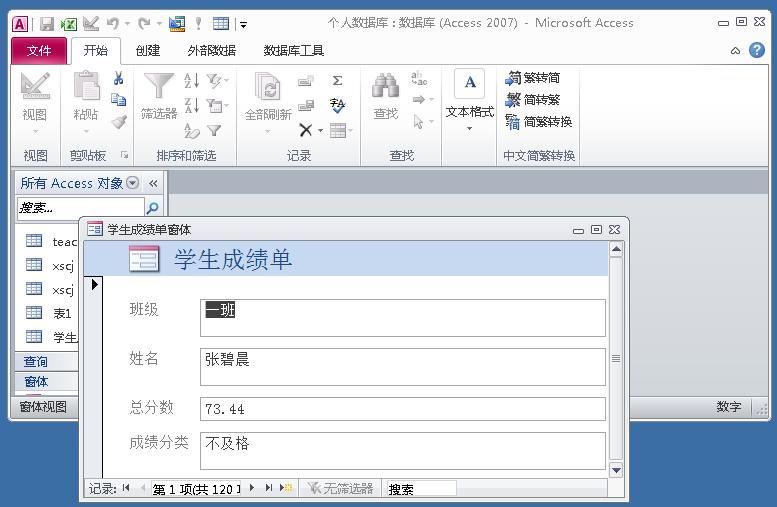
Task: Click the navigation pane 搜索 box
Action: click(80, 208)
